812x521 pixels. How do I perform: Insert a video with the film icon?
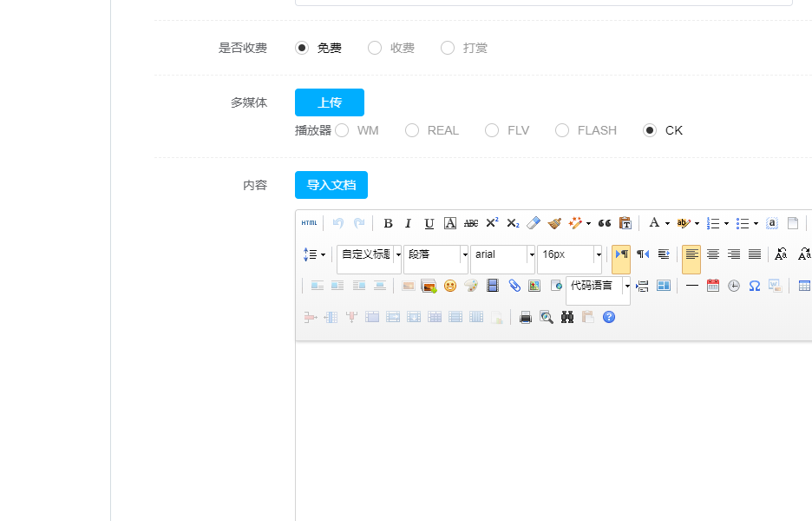[493, 286]
